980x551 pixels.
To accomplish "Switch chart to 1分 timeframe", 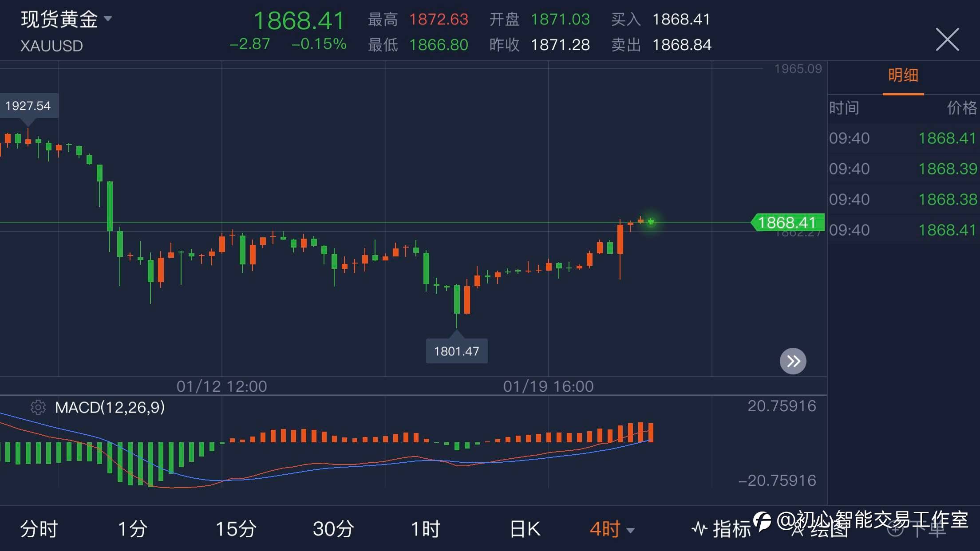I will [132, 529].
